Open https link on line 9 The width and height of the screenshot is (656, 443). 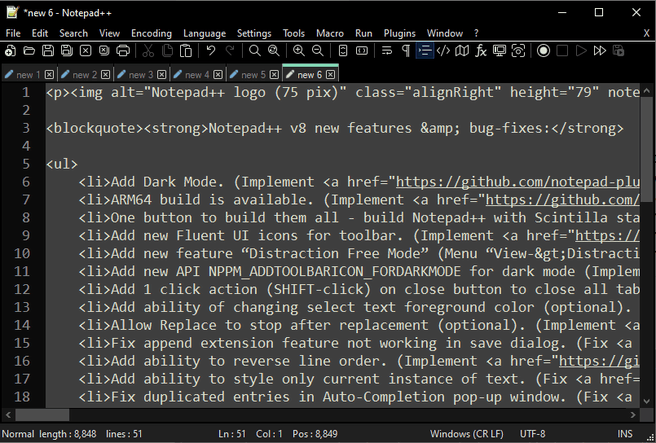(x=607, y=236)
